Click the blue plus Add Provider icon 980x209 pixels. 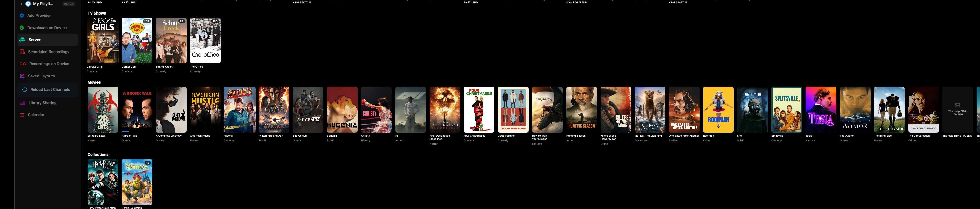22,16
